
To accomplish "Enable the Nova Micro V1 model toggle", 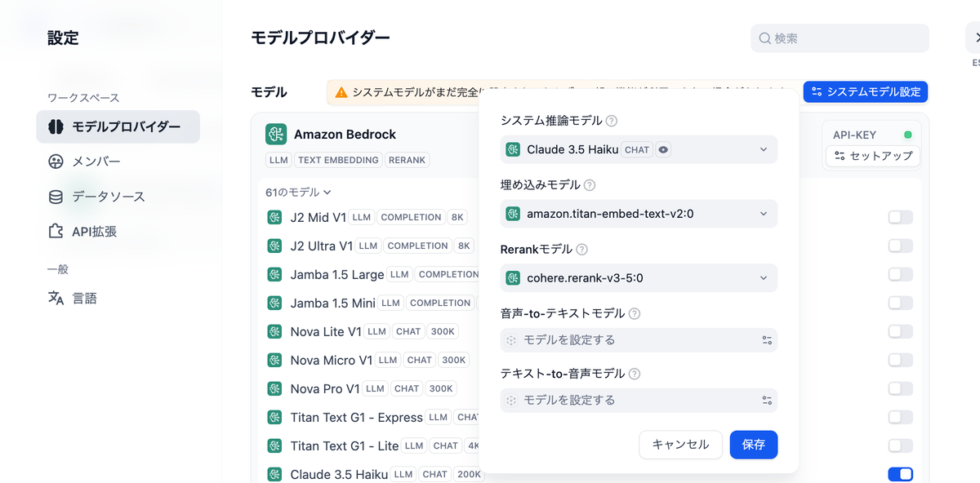I will [900, 360].
